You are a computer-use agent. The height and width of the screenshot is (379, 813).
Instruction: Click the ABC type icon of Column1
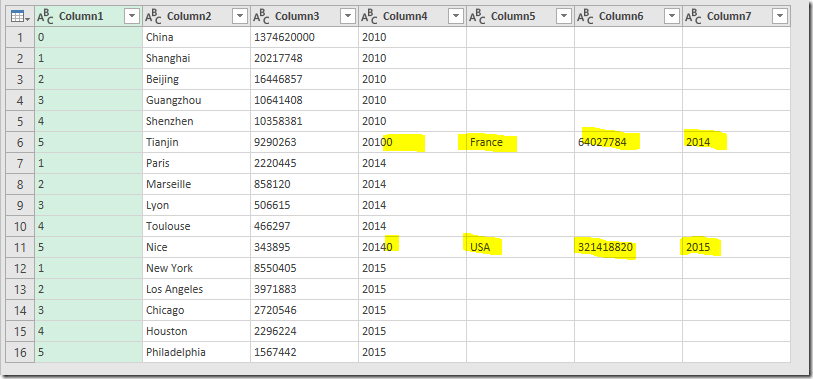point(45,17)
